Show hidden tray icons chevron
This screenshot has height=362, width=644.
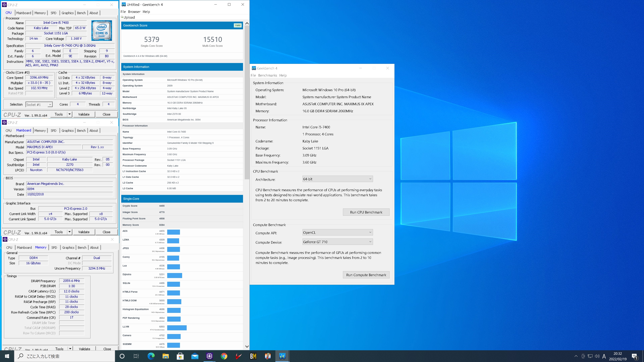click(x=576, y=356)
